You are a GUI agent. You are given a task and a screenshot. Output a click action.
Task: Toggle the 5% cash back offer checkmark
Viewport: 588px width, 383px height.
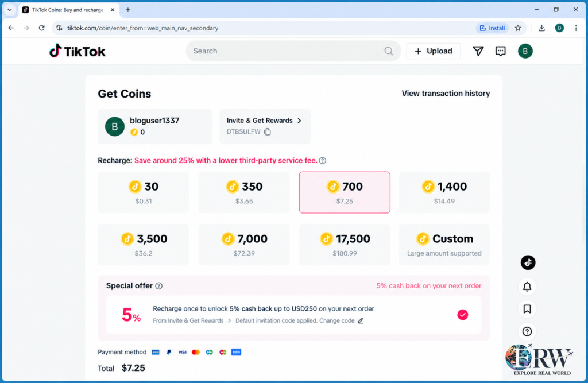coord(462,315)
